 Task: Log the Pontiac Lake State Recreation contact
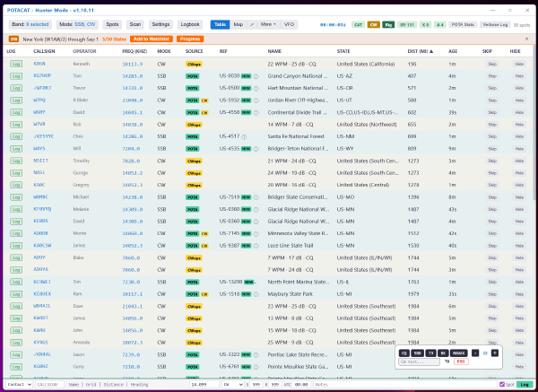point(16,354)
